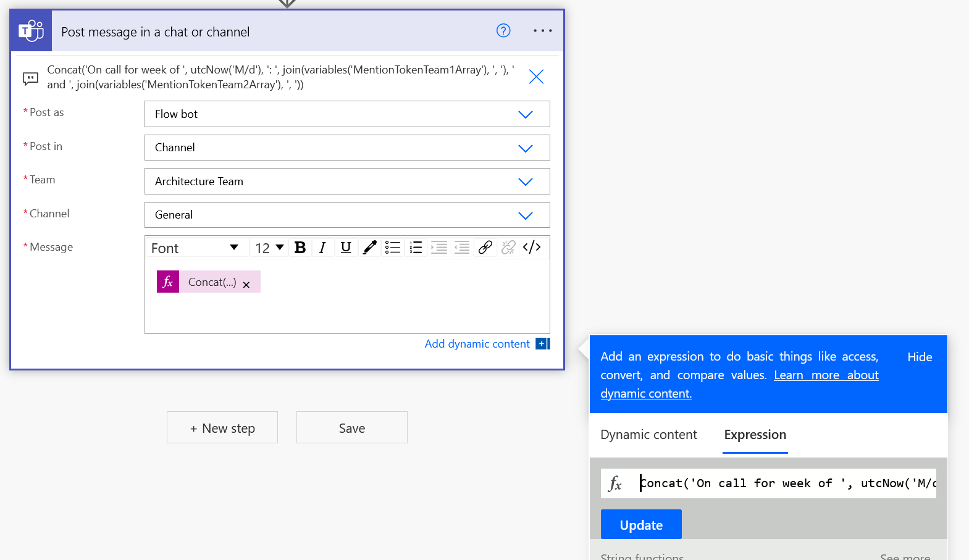The width and height of the screenshot is (969, 560).
Task: Click the Concat expression summary text
Action: [281, 77]
